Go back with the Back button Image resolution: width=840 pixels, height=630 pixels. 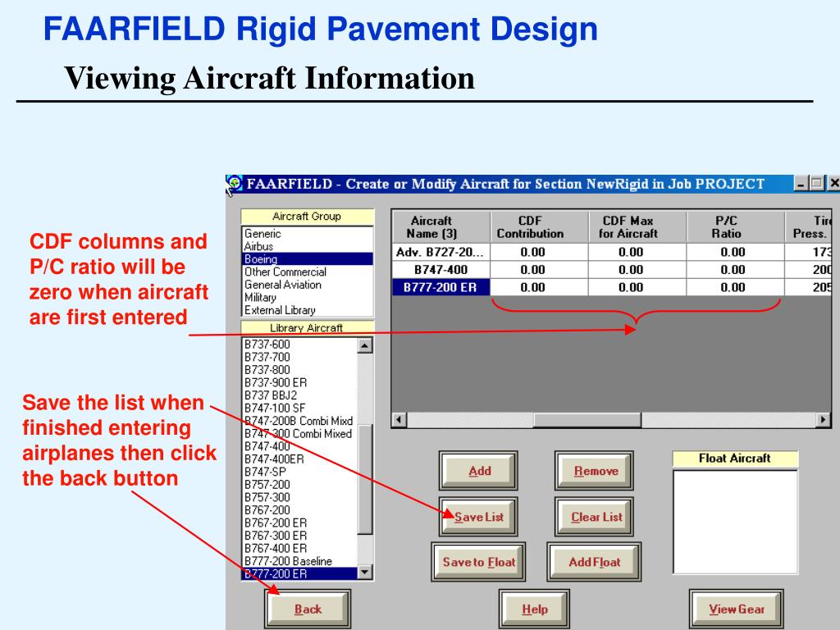tap(308, 609)
